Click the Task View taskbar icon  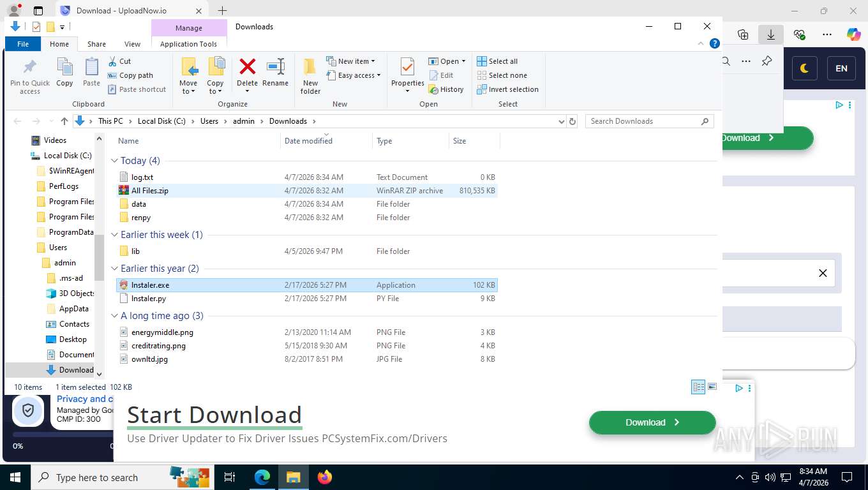tap(230, 477)
